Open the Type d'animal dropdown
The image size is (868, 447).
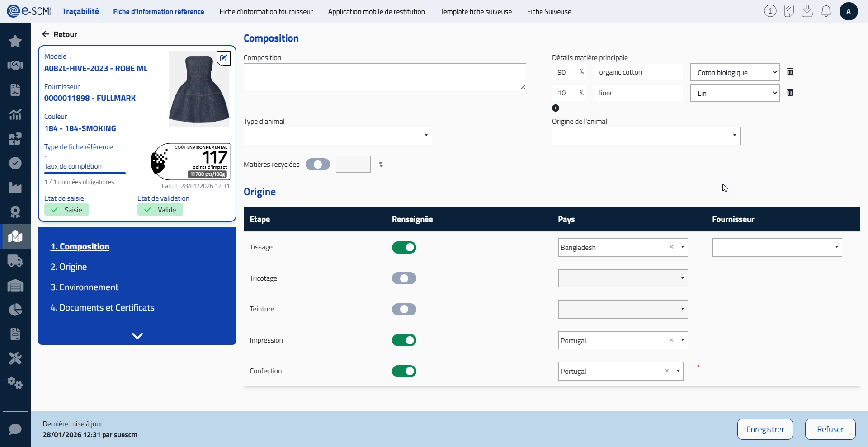point(338,136)
